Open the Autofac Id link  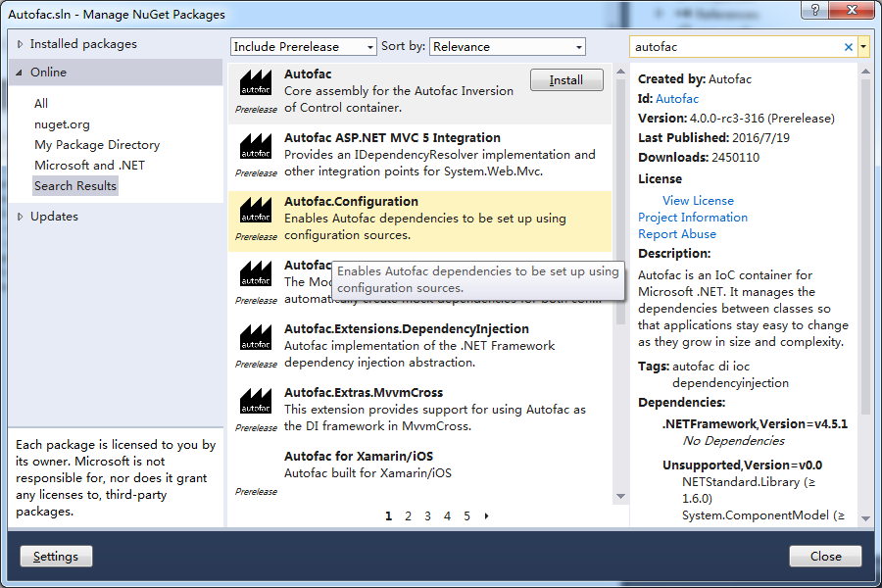(x=677, y=99)
